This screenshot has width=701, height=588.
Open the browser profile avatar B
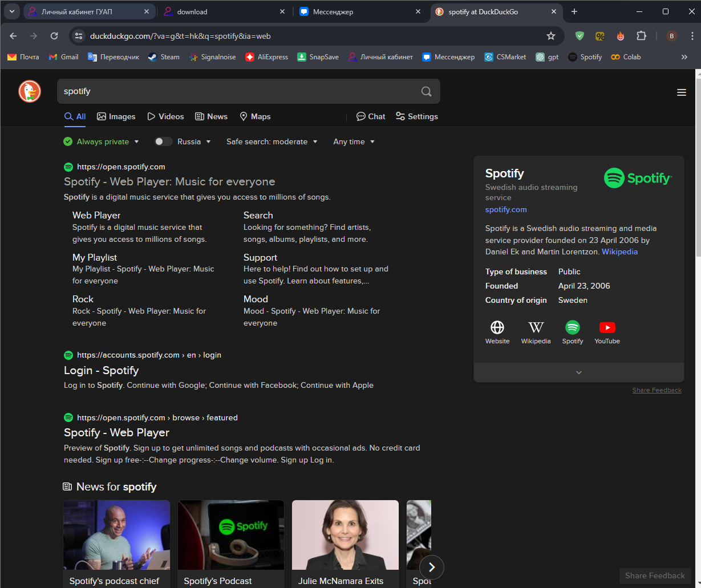pyautogui.click(x=671, y=36)
